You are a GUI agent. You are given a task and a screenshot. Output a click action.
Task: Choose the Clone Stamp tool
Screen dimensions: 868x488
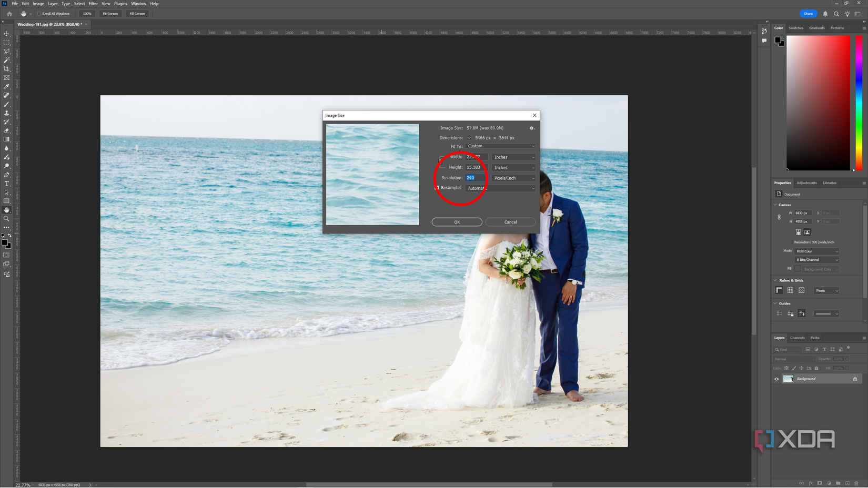pyautogui.click(x=7, y=113)
